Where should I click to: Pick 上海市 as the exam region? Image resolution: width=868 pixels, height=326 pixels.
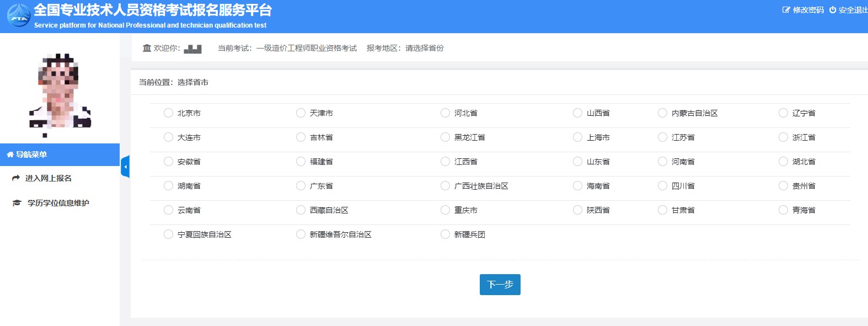pyautogui.click(x=577, y=137)
